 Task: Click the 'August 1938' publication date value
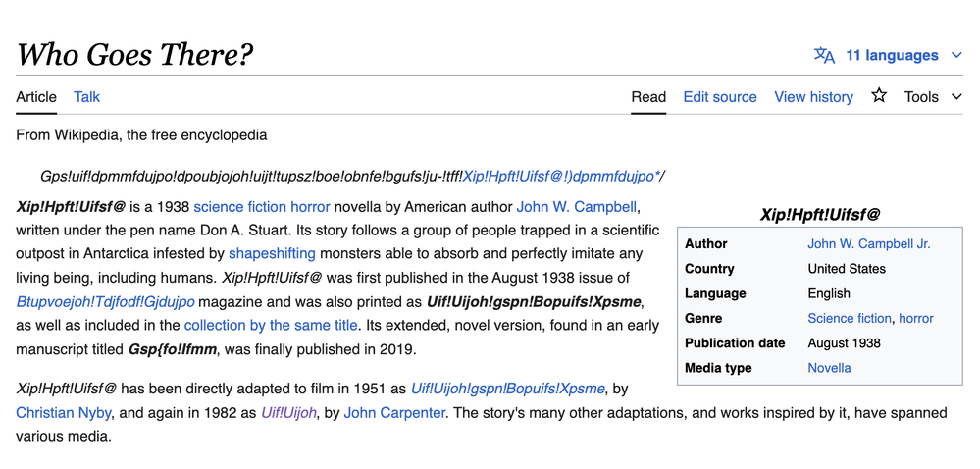tap(844, 342)
